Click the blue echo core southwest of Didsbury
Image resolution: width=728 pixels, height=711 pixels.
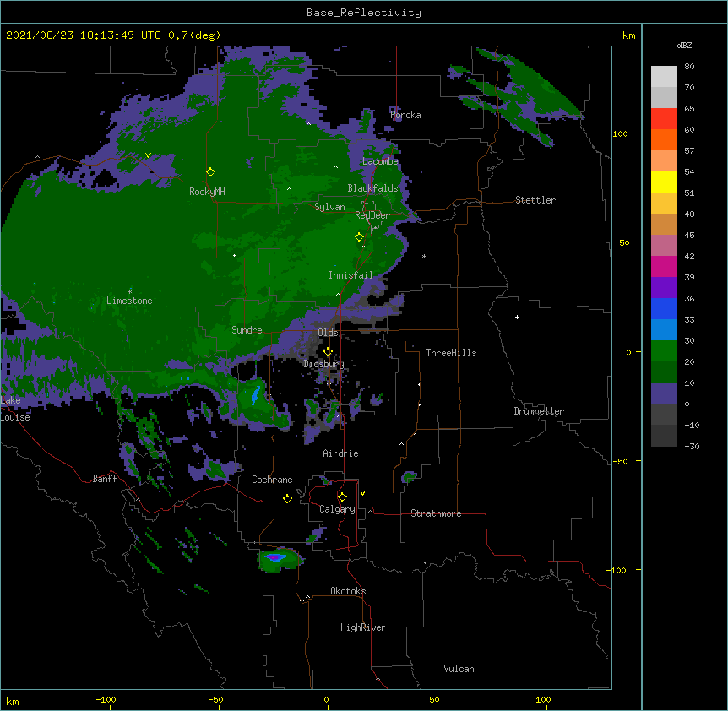pos(255,395)
